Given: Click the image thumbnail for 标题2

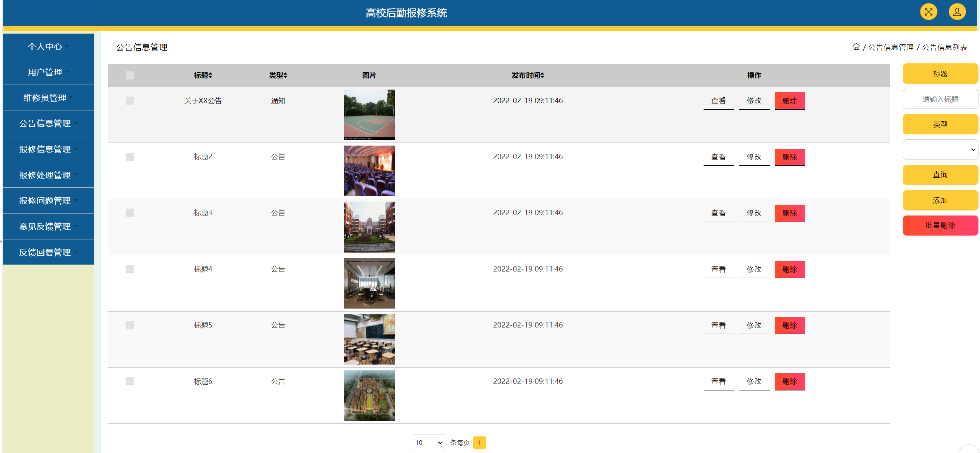Looking at the screenshot, I should coord(369,171).
